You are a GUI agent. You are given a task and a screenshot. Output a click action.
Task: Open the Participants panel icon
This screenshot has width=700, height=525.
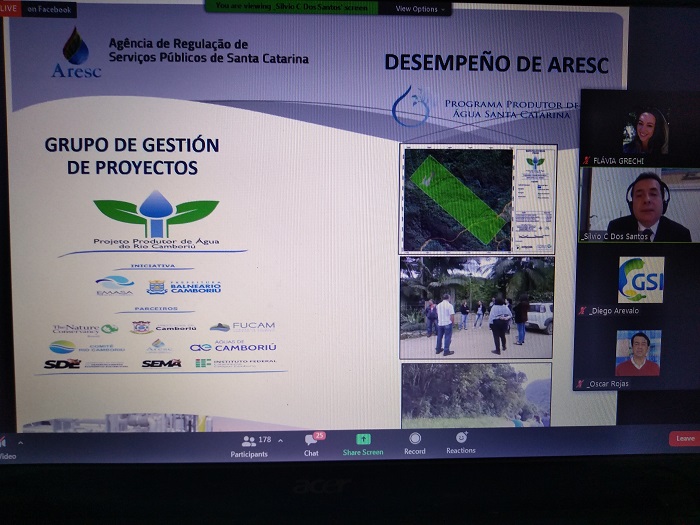point(249,442)
